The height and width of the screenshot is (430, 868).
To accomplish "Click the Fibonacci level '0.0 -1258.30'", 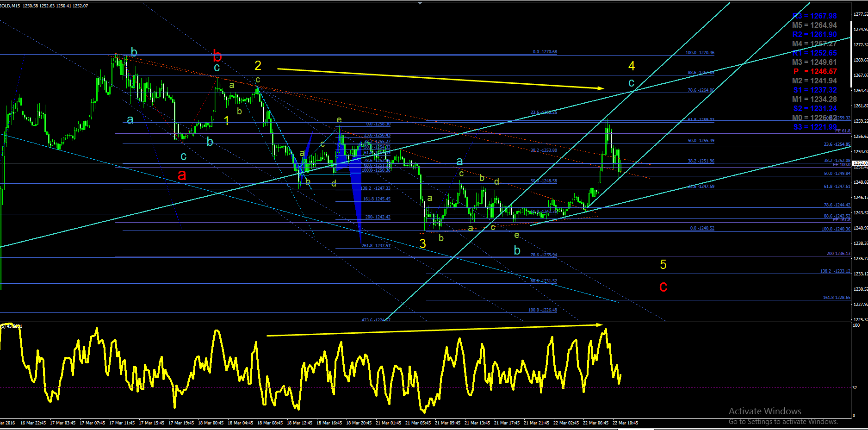I will point(378,124).
